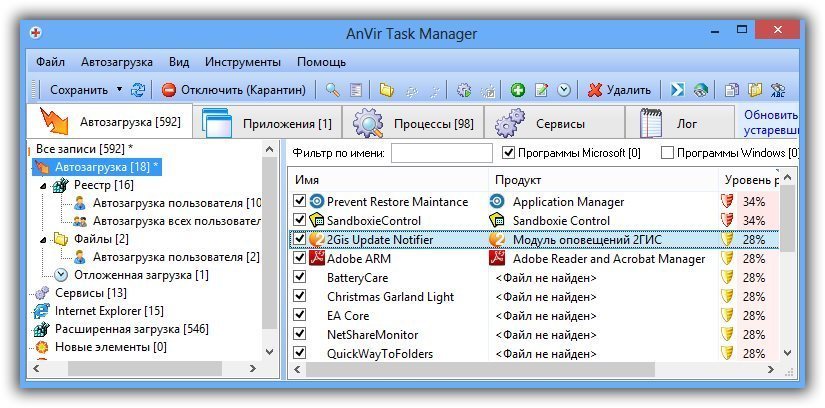Enable the Программы Windows checkbox
This screenshot has height=408, width=825.
point(667,153)
